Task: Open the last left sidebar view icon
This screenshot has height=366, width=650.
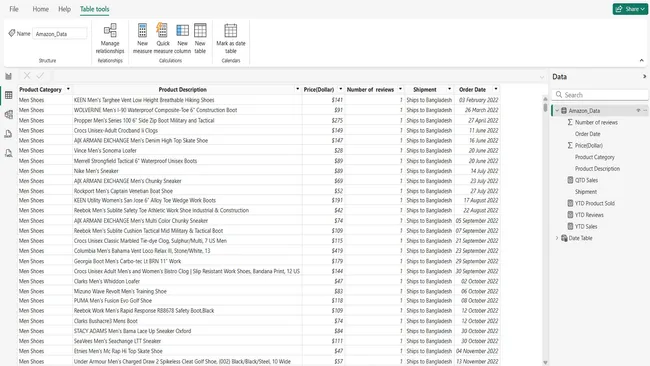Action: [x=8, y=153]
